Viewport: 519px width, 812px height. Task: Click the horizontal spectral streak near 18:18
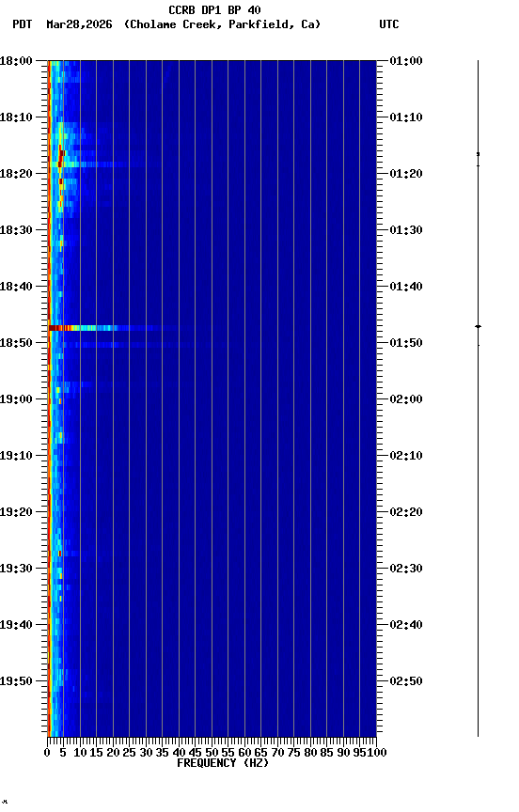point(96,164)
